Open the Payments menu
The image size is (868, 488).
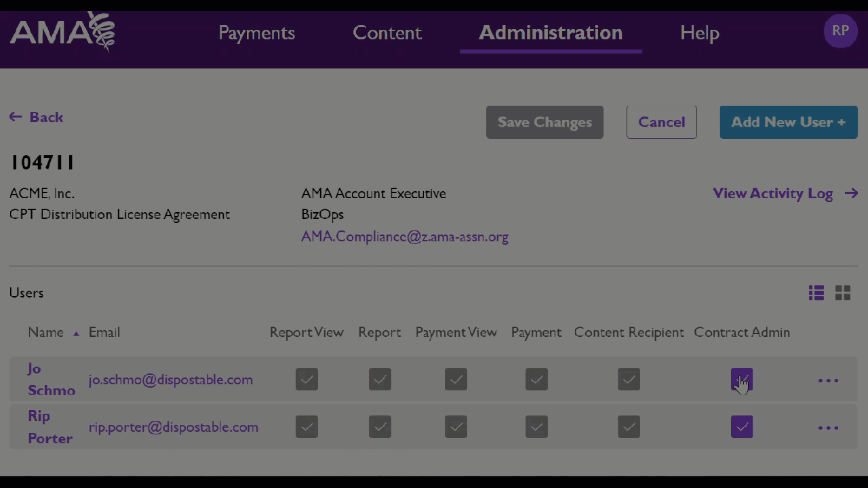[x=256, y=33]
